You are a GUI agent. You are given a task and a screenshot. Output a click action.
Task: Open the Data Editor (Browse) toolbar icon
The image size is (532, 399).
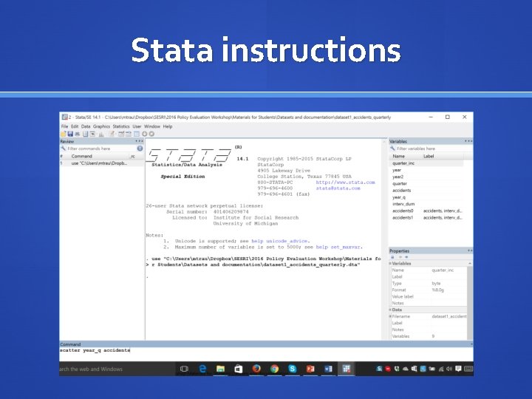(x=129, y=134)
